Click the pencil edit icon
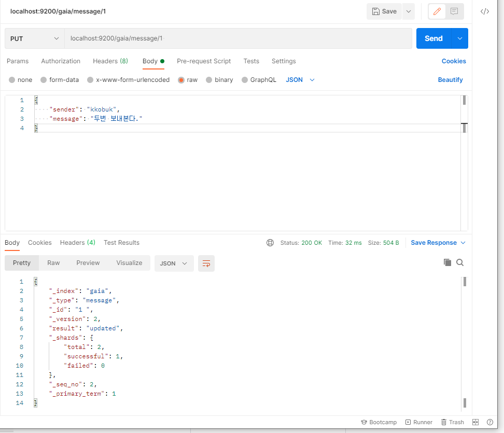 437,11
